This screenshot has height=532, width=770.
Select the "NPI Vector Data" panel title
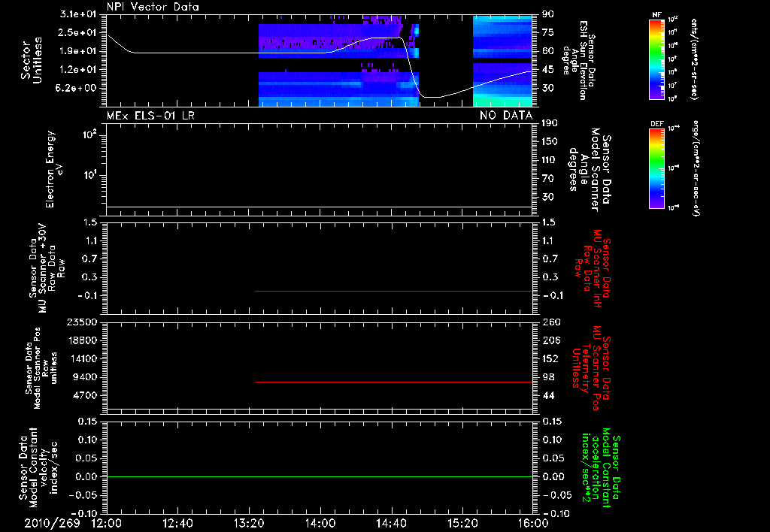pyautogui.click(x=153, y=7)
